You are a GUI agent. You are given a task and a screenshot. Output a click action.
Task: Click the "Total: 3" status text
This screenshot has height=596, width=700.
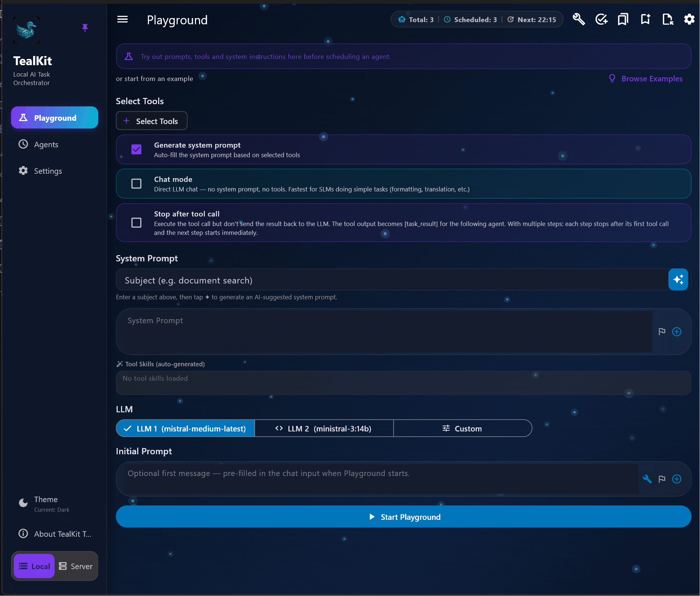tap(421, 20)
